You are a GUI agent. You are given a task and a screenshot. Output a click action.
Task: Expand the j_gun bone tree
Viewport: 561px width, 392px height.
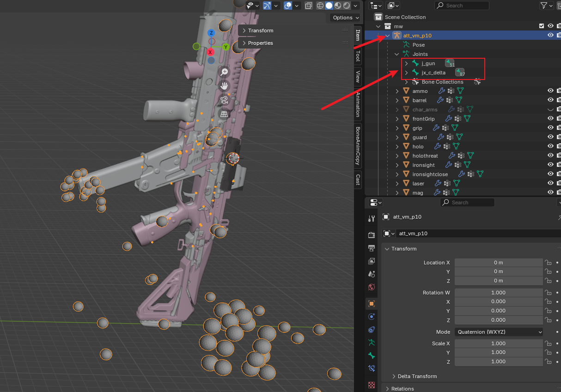pos(406,63)
